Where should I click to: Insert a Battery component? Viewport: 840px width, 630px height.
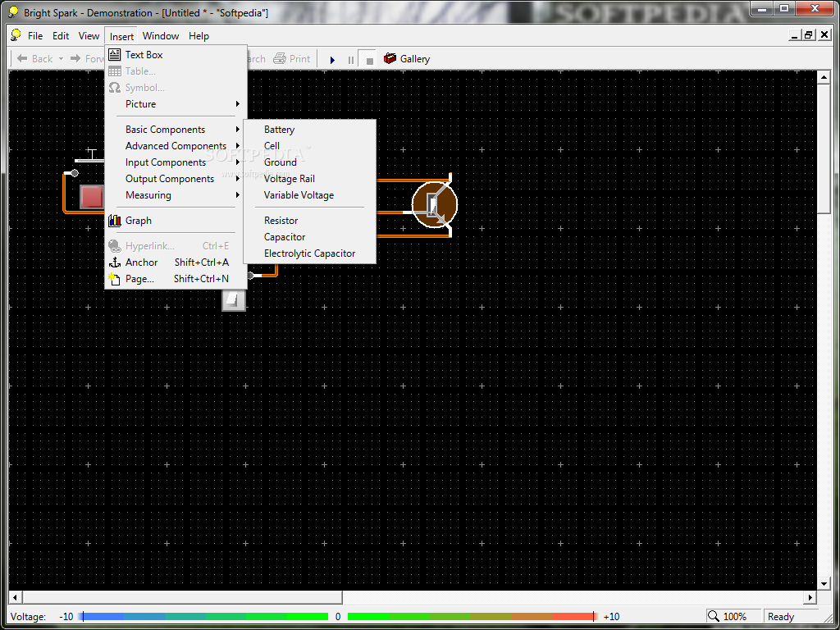309,129
